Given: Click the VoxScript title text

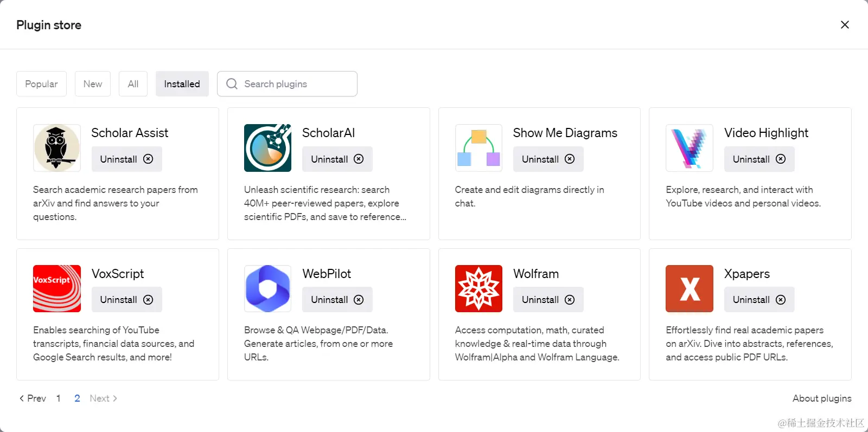Looking at the screenshot, I should tap(118, 274).
